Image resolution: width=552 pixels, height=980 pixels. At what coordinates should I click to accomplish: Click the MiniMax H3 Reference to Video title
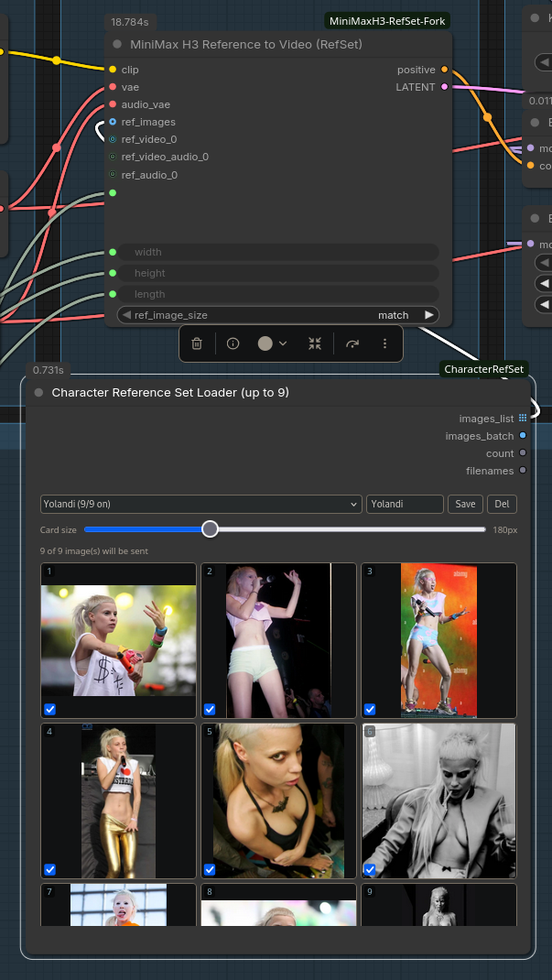pyautogui.click(x=246, y=44)
